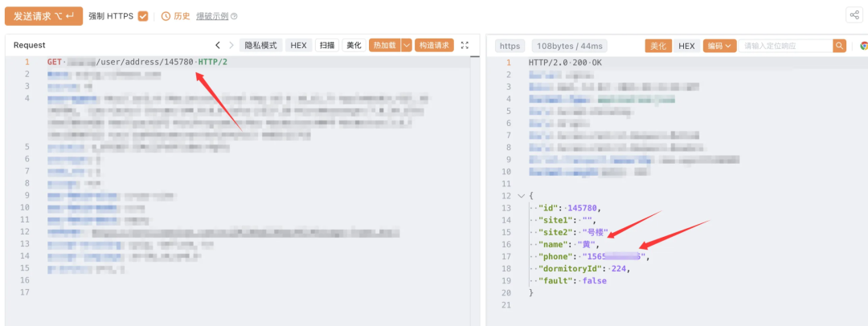The image size is (868, 326).
Task: Click the clock icon beside 历史
Action: coord(166,16)
